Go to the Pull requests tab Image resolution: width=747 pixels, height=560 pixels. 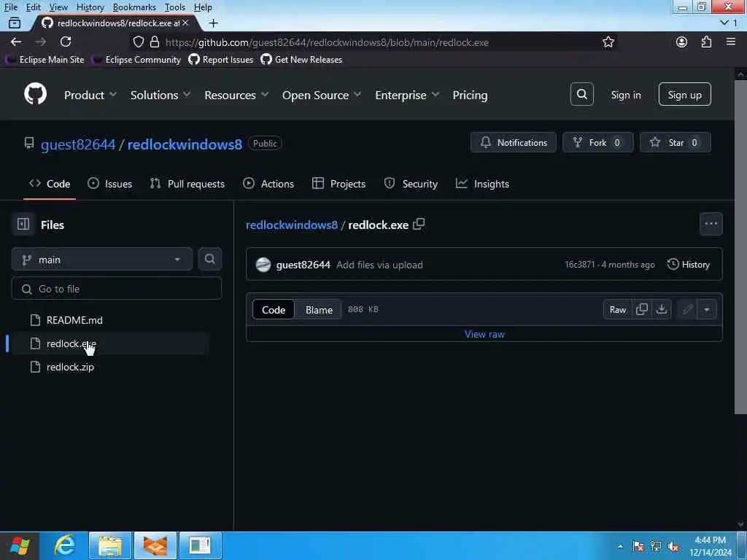(187, 183)
